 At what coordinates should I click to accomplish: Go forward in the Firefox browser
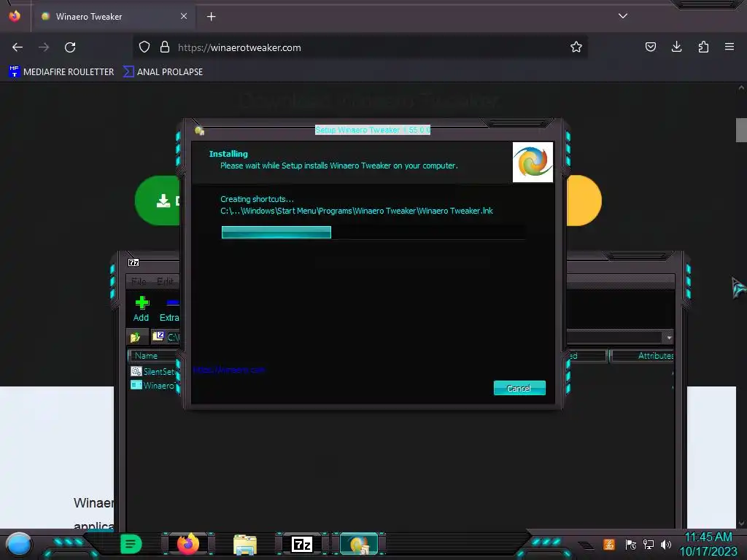point(44,47)
